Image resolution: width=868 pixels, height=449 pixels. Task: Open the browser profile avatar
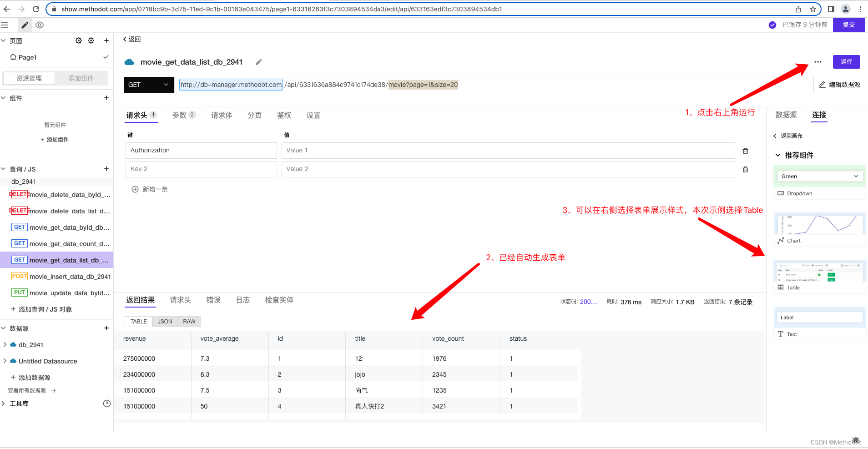pyautogui.click(x=846, y=9)
